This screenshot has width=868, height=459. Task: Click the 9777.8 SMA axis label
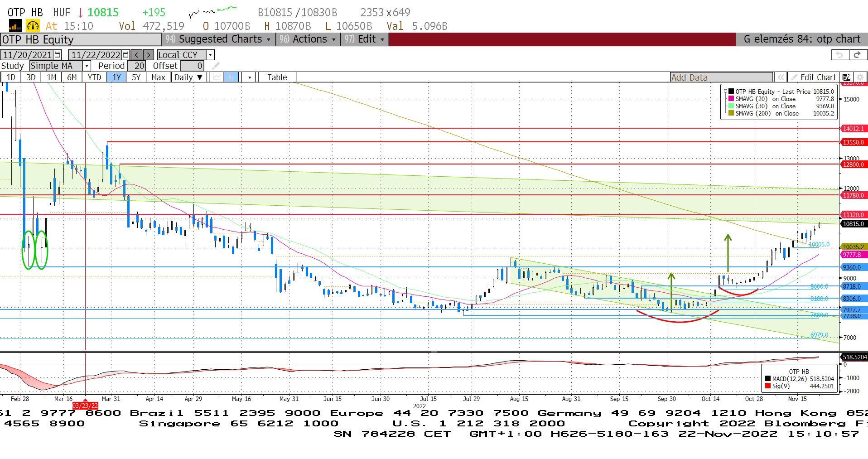[854, 255]
